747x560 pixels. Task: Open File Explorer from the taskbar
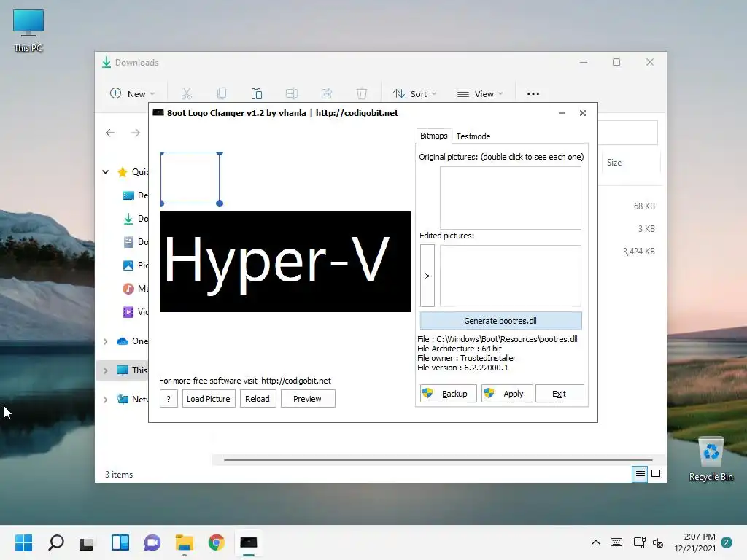pos(185,542)
